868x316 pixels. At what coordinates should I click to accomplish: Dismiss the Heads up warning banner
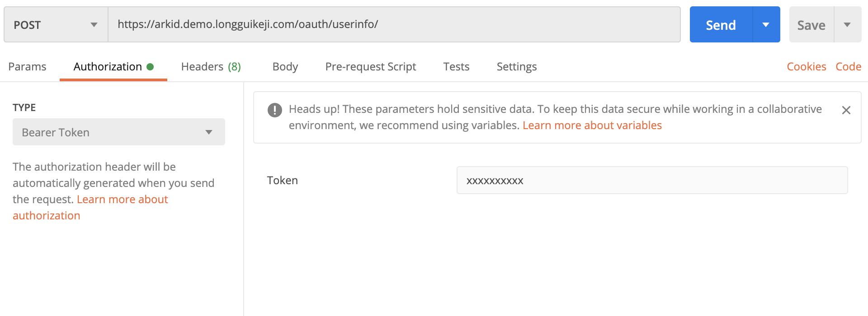tap(846, 110)
